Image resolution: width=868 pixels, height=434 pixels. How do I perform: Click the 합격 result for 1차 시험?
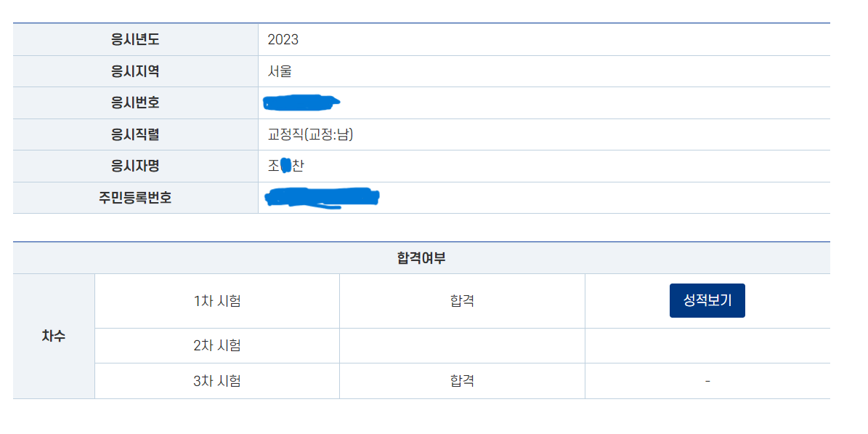(x=462, y=301)
